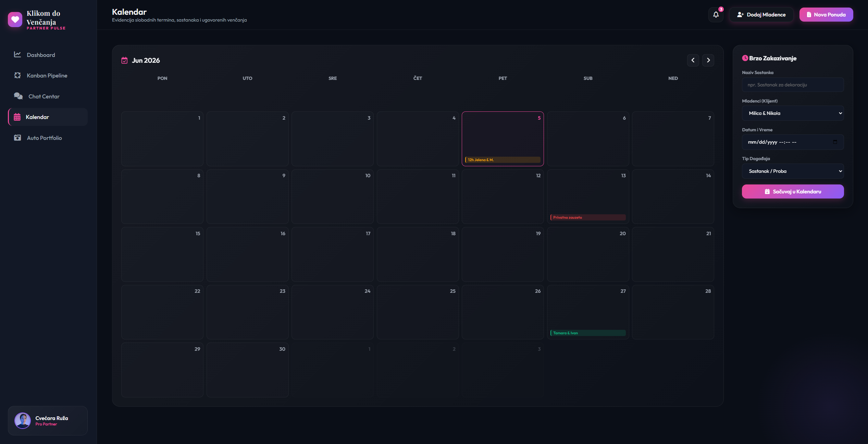Click the calendar icon beside Jun 2026
This screenshot has height=444, width=868.
pos(125,60)
